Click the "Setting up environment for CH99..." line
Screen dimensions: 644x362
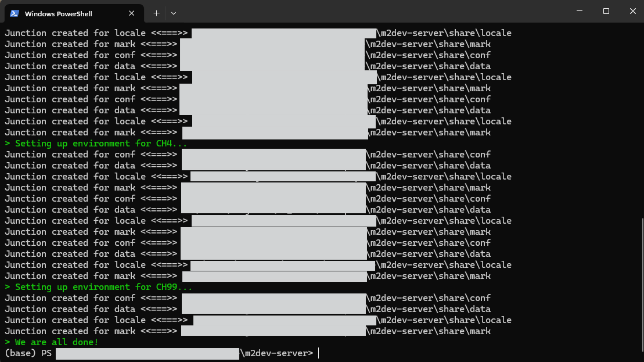pyautogui.click(x=99, y=287)
